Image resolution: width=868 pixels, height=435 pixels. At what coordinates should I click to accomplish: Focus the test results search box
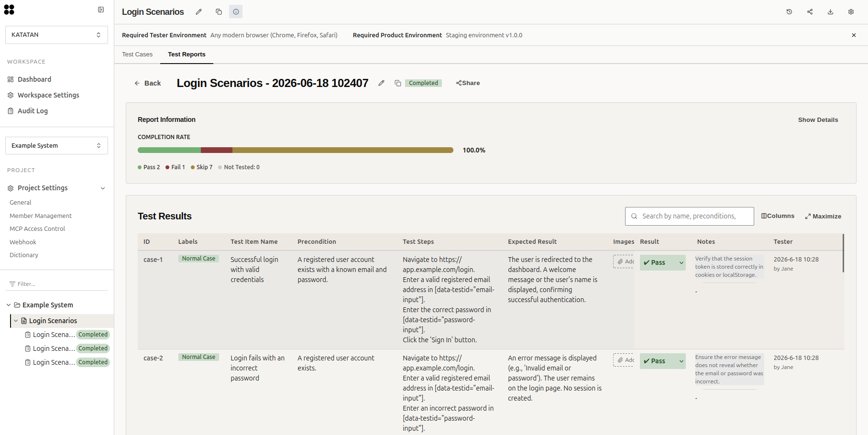coord(689,216)
